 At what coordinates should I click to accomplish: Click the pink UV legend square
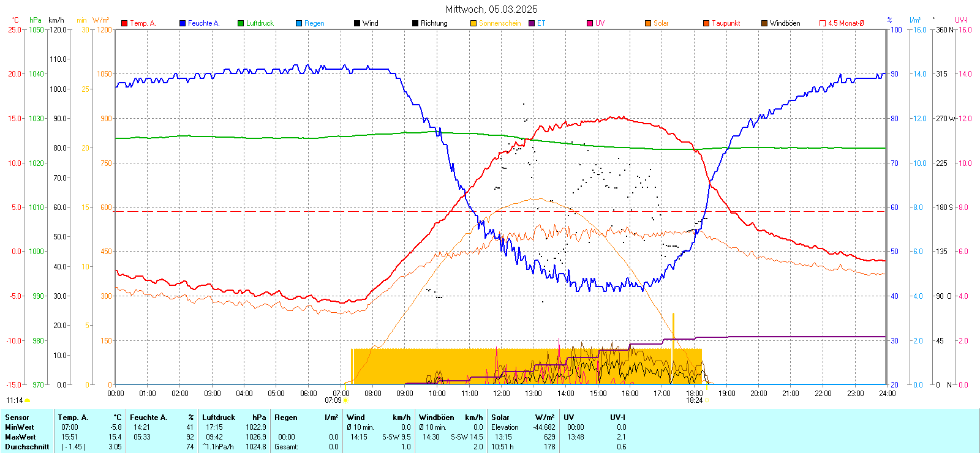pyautogui.click(x=590, y=23)
